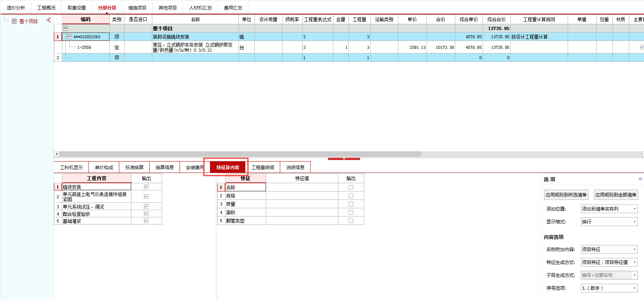Click the 特征值 cell for 规格

pyautogui.click(x=302, y=196)
